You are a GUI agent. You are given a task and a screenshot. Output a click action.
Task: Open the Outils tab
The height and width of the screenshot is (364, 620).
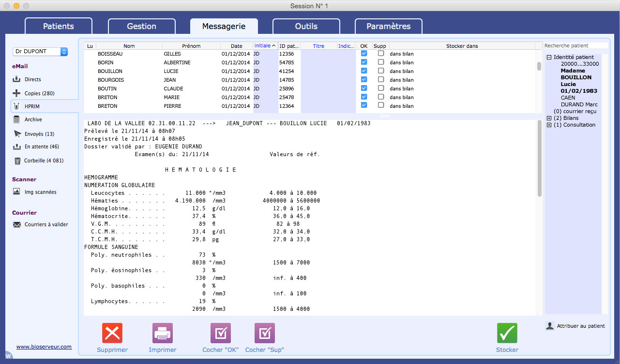click(x=306, y=26)
